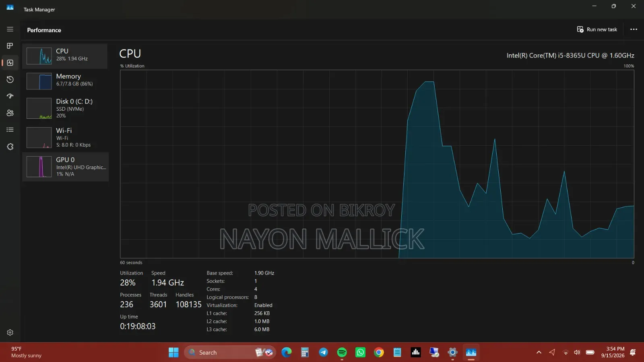The height and width of the screenshot is (362, 644).
Task: Open the Details page icon
Action: [x=10, y=130]
